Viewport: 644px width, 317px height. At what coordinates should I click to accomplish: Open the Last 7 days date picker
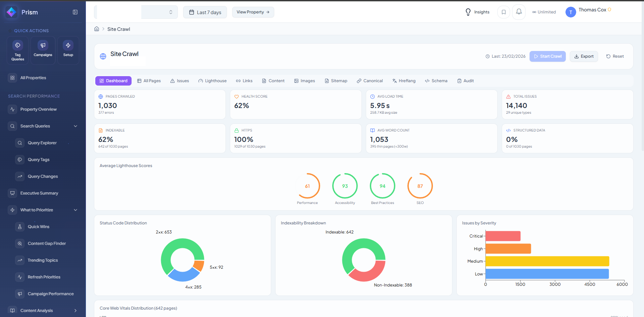click(x=205, y=12)
